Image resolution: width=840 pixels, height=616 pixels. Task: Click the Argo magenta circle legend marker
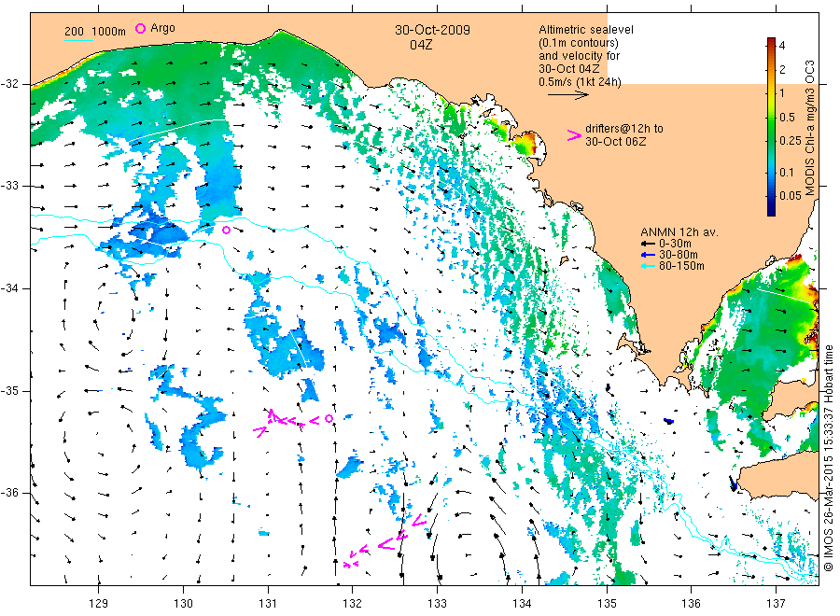140,28
